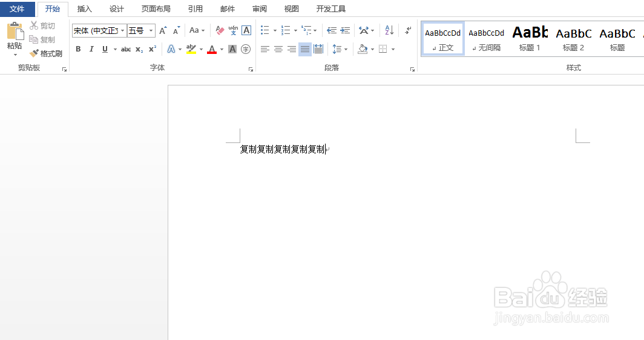644x340 pixels.
Task: Apply text effects glowing A icon
Action: [171, 49]
